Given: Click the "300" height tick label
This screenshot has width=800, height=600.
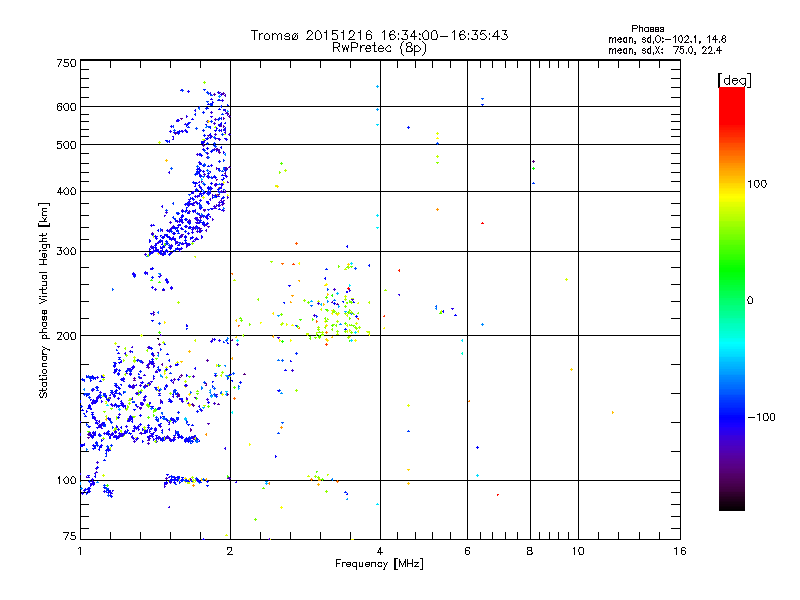Looking at the screenshot, I should point(66,252).
